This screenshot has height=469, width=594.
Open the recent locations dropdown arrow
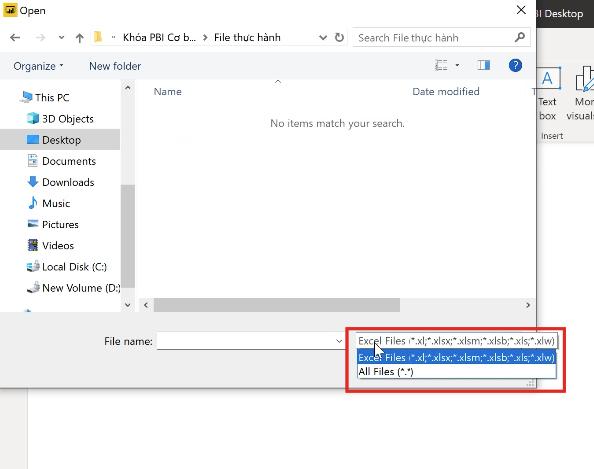point(61,38)
